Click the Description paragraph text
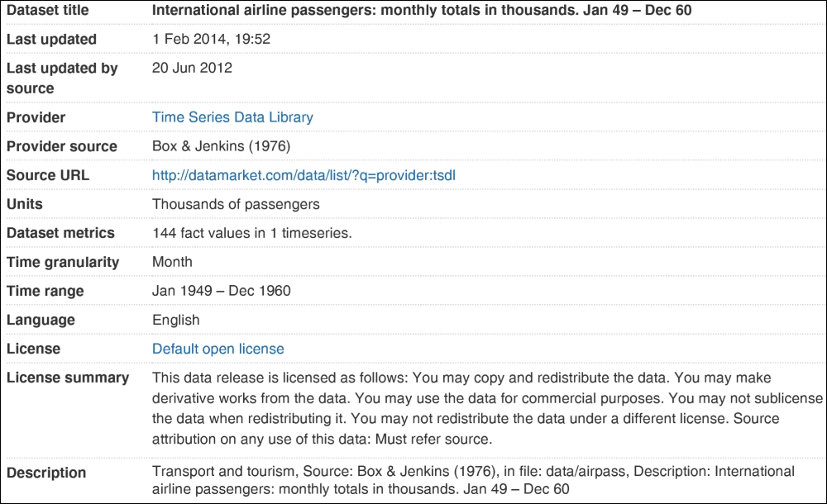This screenshot has height=504, width=827. tap(473, 480)
